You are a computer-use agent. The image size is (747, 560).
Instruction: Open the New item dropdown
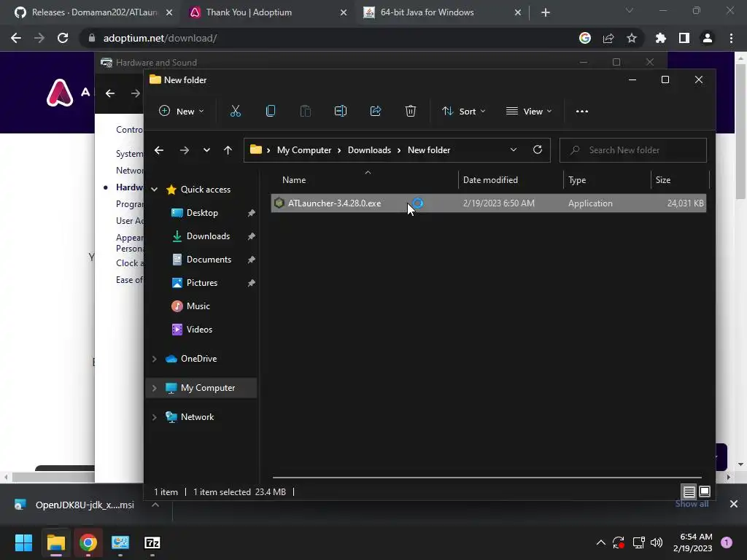(x=182, y=111)
